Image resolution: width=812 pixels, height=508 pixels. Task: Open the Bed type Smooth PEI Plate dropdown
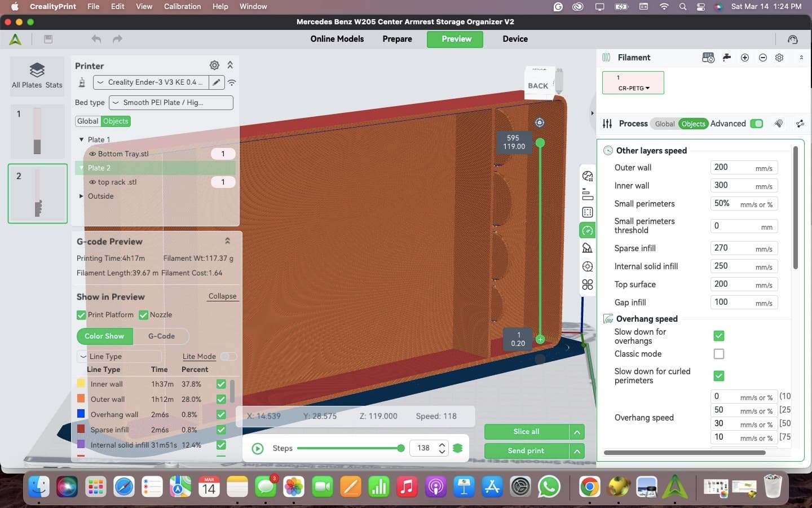[171, 103]
